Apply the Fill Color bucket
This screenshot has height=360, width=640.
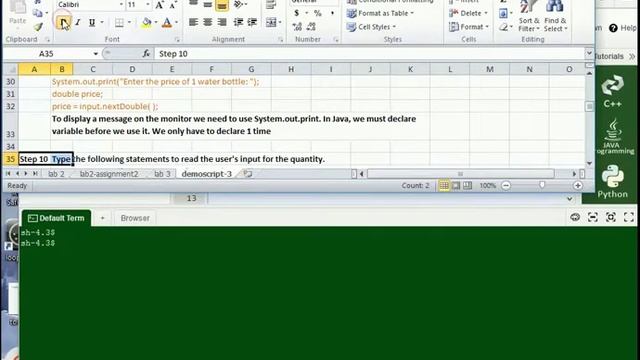[x=147, y=22]
